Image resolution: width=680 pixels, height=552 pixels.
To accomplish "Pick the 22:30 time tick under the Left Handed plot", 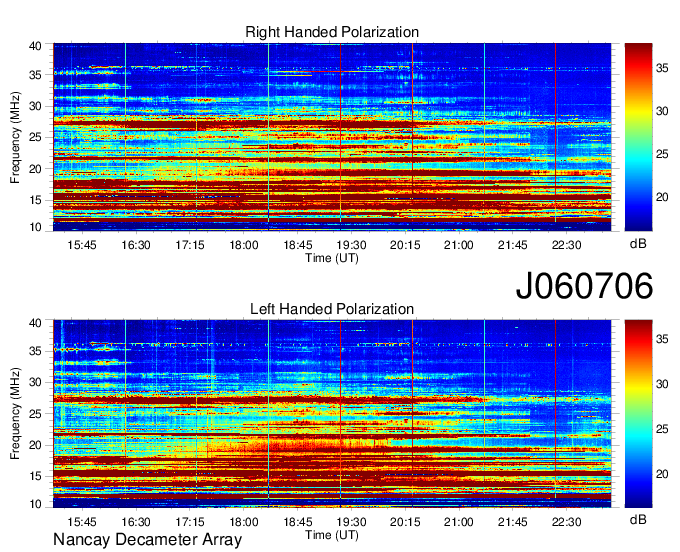I will (x=566, y=522).
